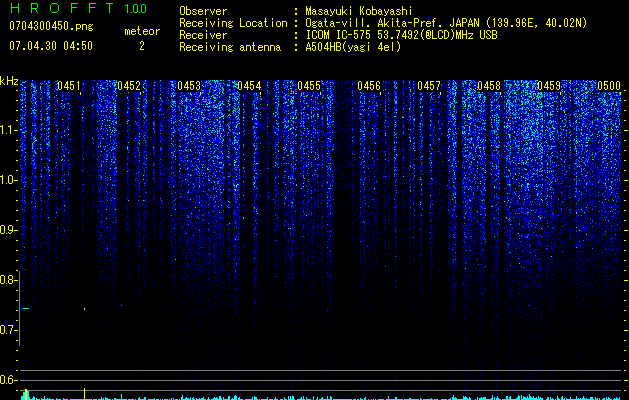Viewport: 629px width, 400px height.
Task: Click the Receiver label
Action: (203, 35)
